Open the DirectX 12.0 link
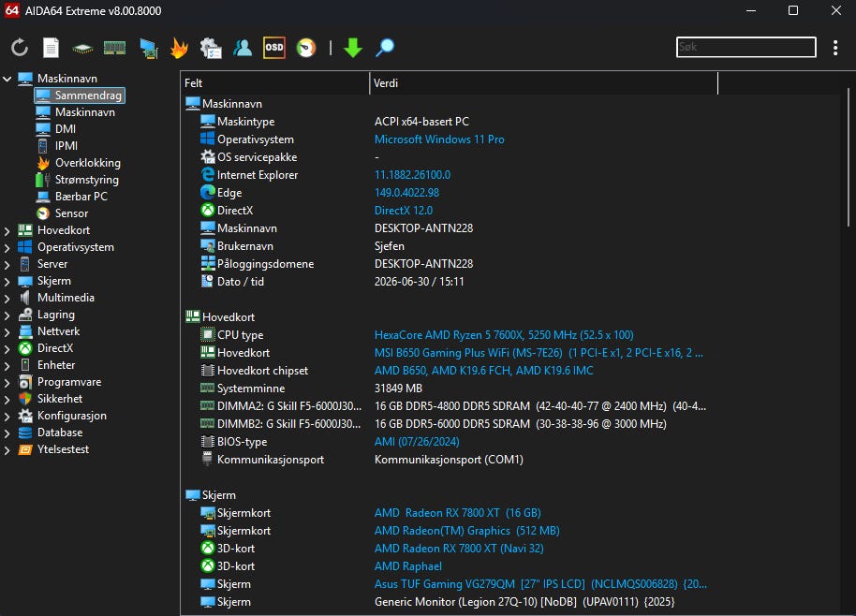 (x=404, y=210)
